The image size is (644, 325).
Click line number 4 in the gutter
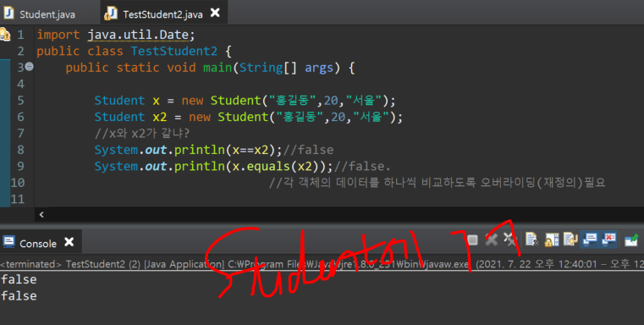[x=20, y=85]
